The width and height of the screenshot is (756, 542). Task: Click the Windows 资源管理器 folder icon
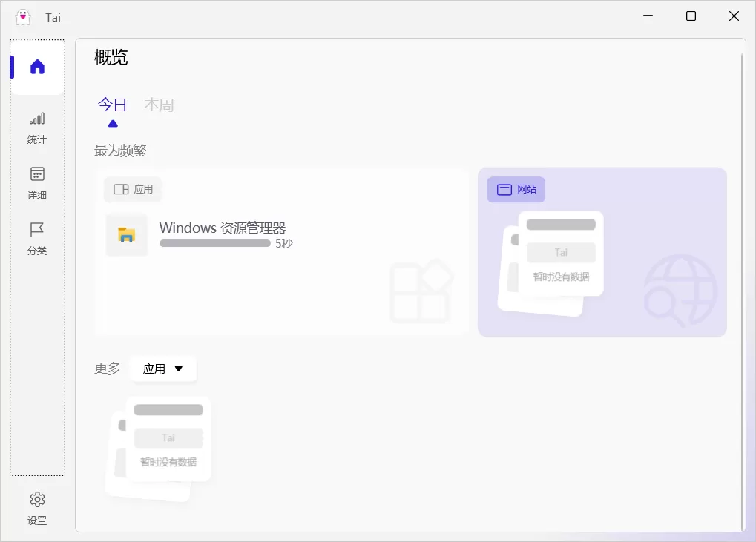point(127,235)
